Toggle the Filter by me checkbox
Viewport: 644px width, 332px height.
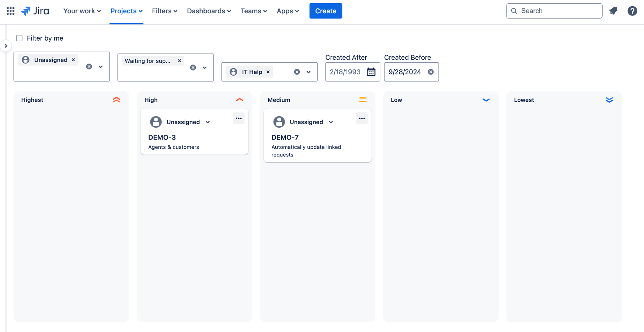pyautogui.click(x=19, y=38)
